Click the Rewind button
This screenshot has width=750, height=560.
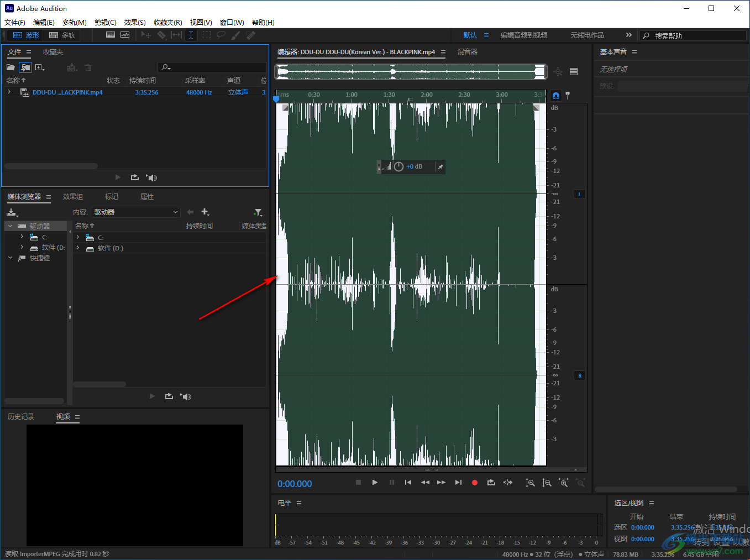425,483
